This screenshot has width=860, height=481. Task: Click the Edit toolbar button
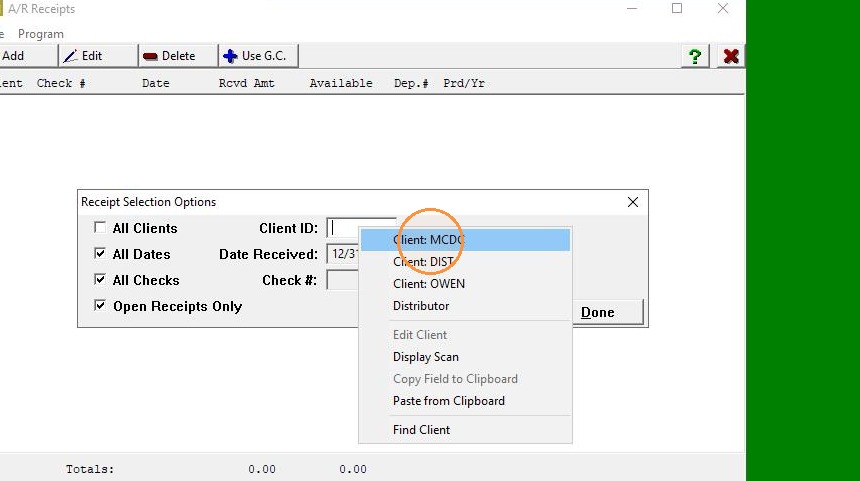coord(98,56)
